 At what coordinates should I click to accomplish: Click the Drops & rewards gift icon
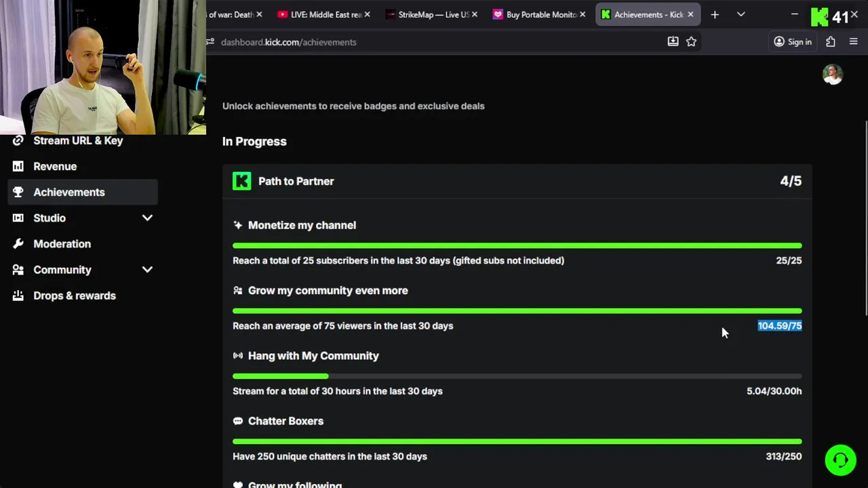point(18,296)
